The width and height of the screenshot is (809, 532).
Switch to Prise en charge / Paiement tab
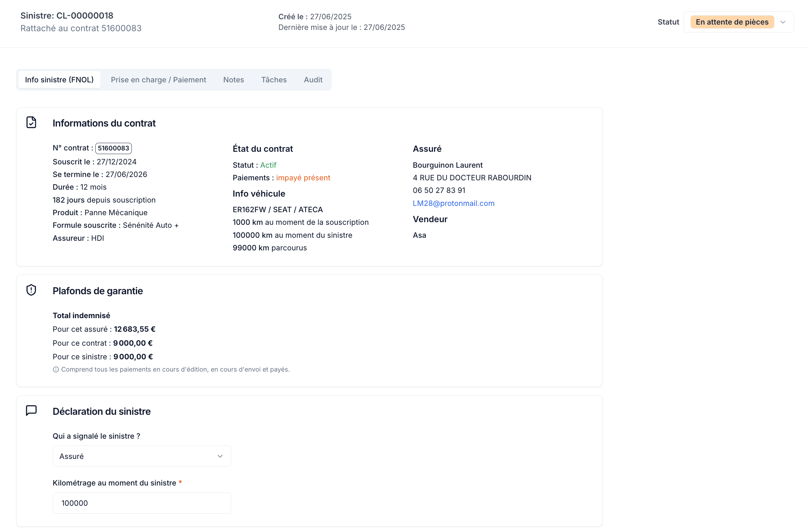pos(158,80)
